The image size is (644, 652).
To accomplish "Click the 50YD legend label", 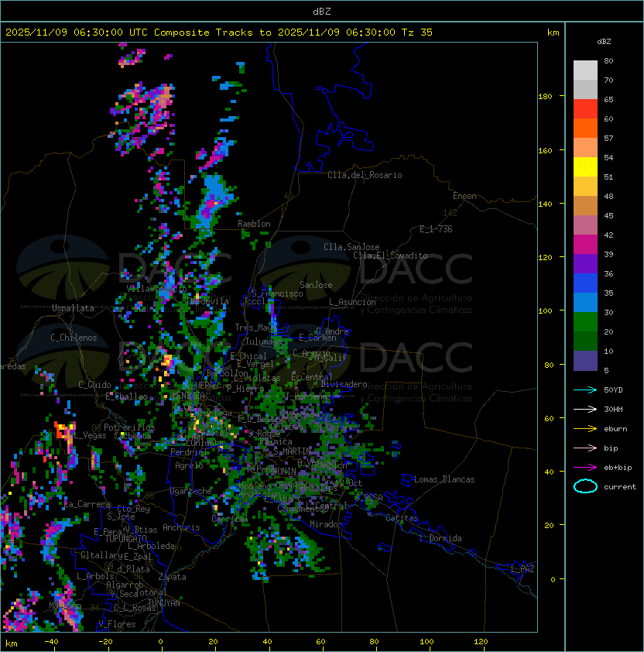I will coord(613,389).
